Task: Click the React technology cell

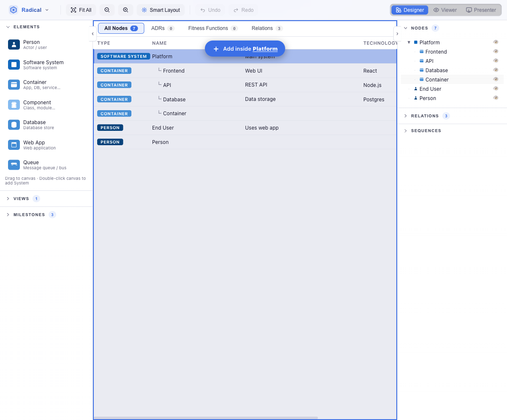Action: click(x=370, y=70)
